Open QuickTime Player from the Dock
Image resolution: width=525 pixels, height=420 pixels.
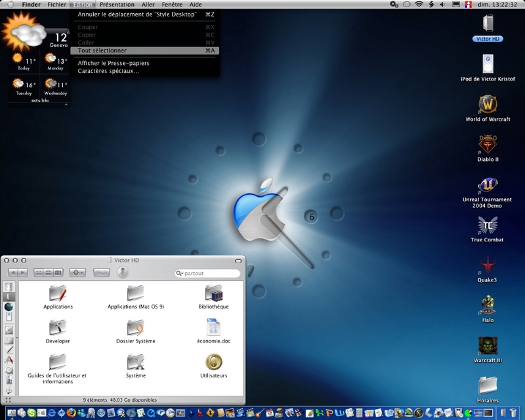(151, 413)
